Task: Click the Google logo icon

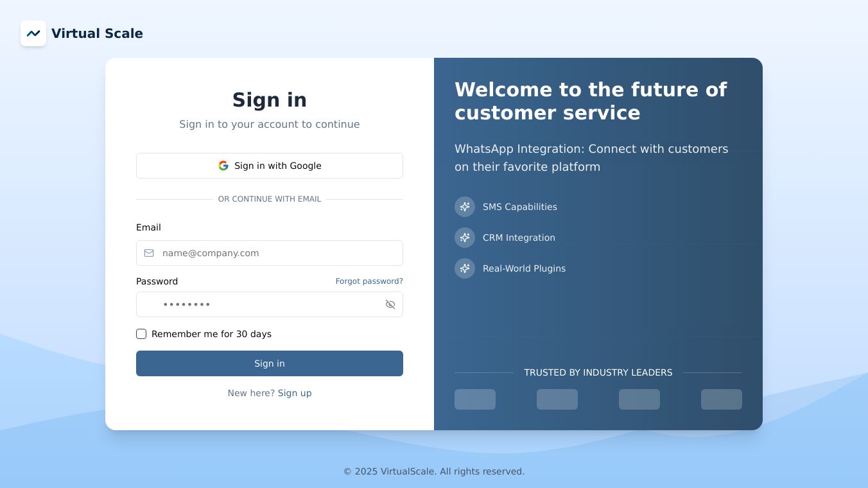Action: point(223,166)
